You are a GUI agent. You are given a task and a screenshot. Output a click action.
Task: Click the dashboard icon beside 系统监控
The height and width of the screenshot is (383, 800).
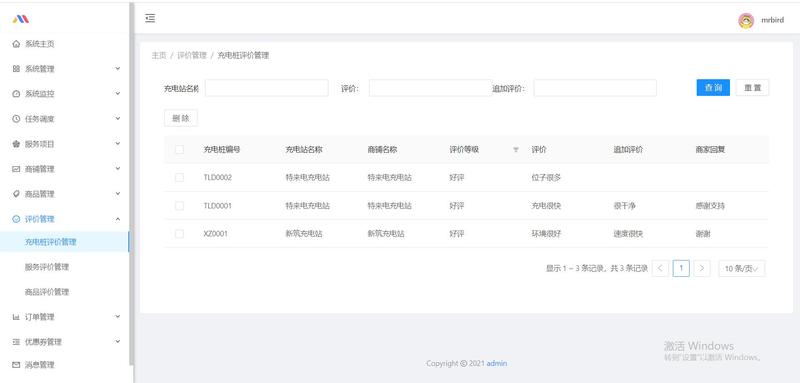pyautogui.click(x=16, y=94)
